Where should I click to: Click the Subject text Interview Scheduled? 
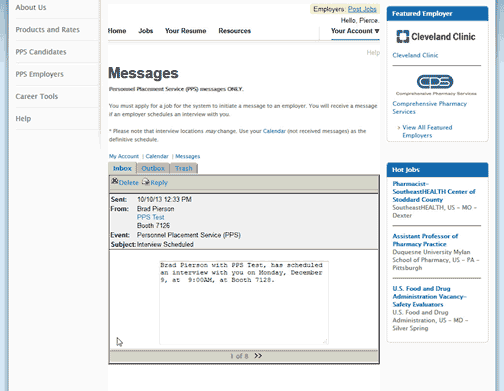pyautogui.click(x=165, y=244)
